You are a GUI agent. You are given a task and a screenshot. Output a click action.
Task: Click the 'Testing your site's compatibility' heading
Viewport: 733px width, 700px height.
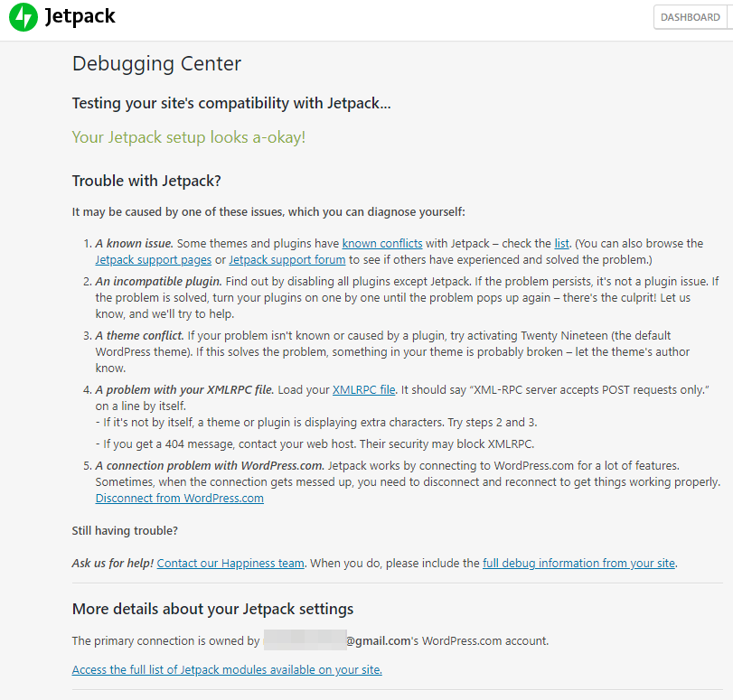(231, 103)
